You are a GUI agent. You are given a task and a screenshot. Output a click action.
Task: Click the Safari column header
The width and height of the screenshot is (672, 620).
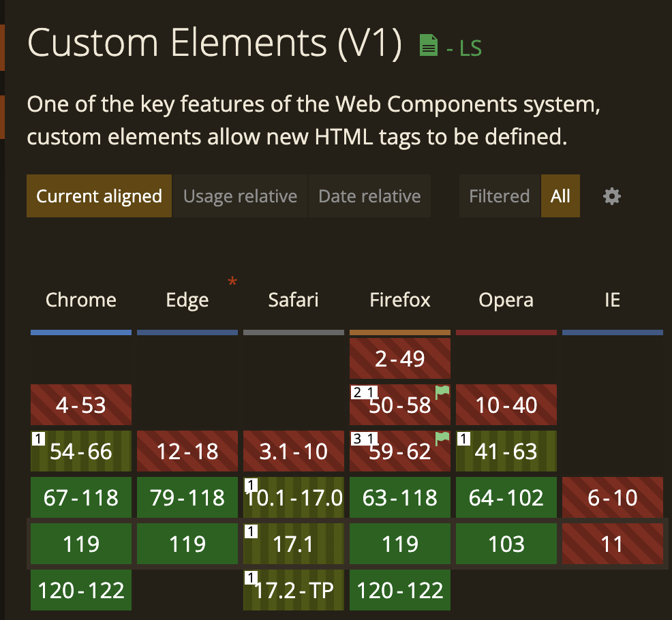click(294, 300)
